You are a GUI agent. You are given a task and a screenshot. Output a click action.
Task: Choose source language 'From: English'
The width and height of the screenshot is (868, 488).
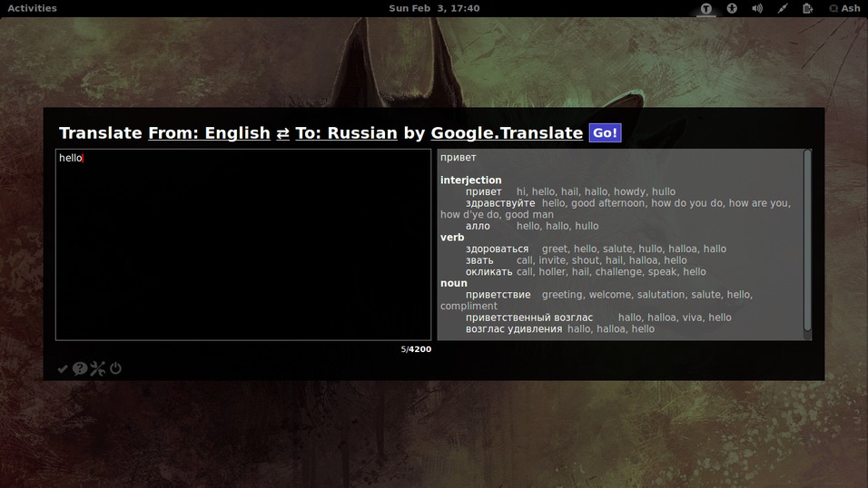209,132
